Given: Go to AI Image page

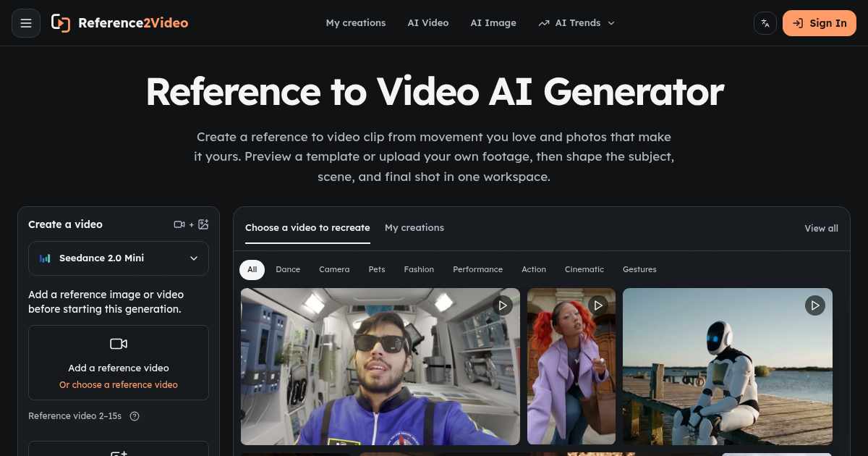Looking at the screenshot, I should (x=493, y=23).
